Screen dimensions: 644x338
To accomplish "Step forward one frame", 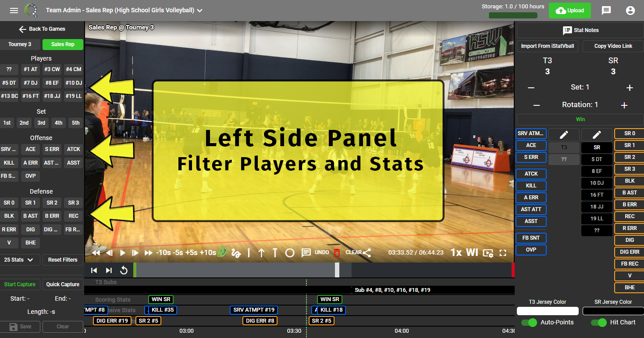I will (135, 253).
